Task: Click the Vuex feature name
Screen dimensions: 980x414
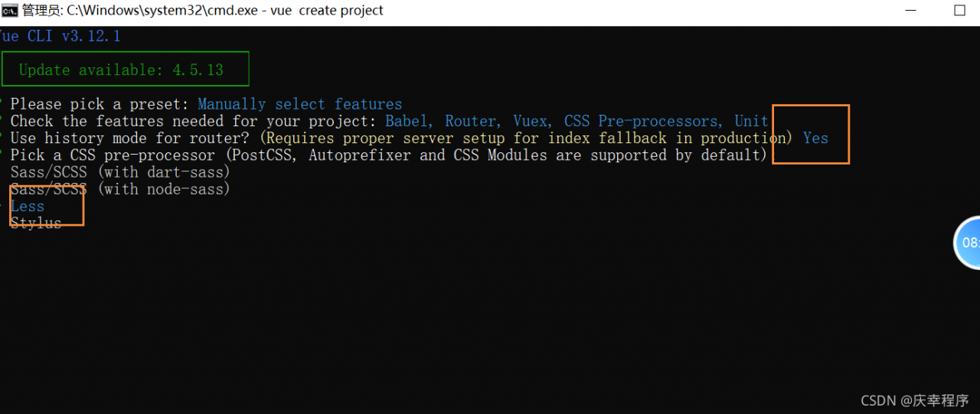Action: 531,121
